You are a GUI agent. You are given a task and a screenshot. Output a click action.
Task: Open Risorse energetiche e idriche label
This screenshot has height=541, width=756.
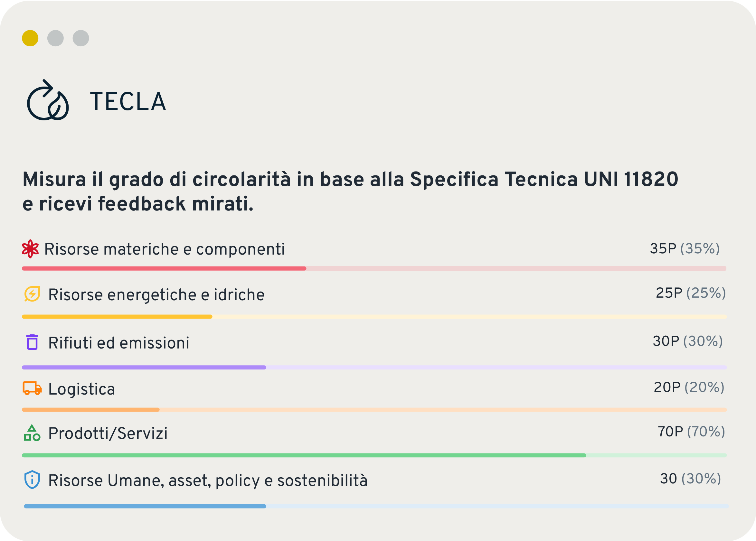pos(156,295)
